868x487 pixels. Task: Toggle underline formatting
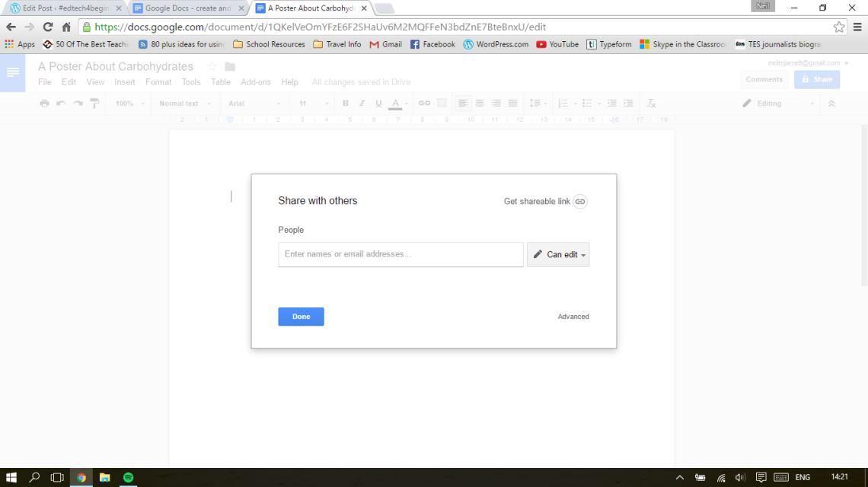click(378, 103)
